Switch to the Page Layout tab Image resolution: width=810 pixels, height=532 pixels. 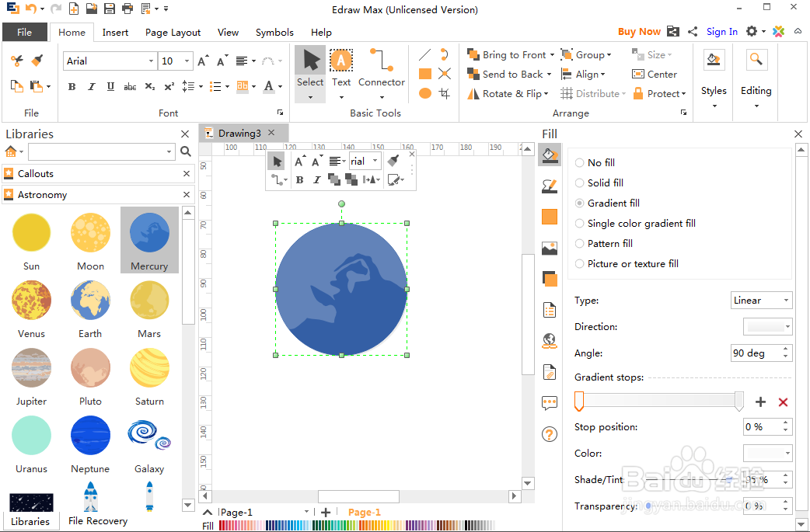coord(173,32)
